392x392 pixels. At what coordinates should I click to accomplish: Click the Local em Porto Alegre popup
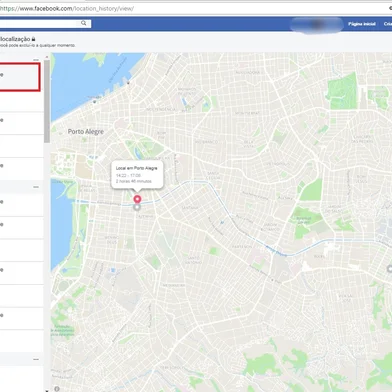click(x=137, y=175)
